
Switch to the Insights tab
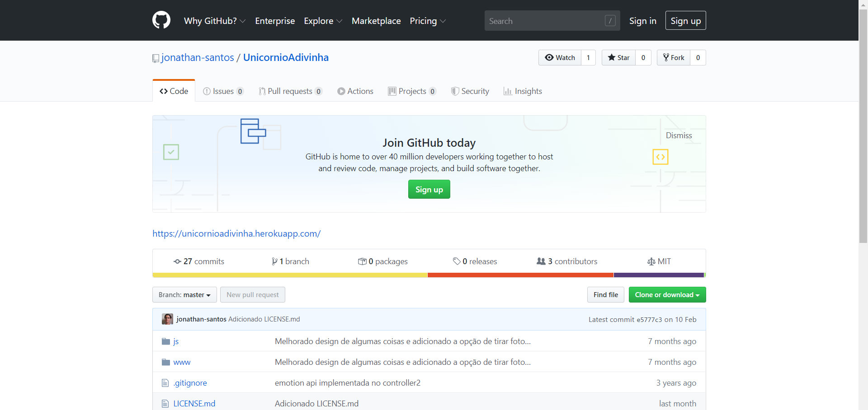tap(523, 91)
